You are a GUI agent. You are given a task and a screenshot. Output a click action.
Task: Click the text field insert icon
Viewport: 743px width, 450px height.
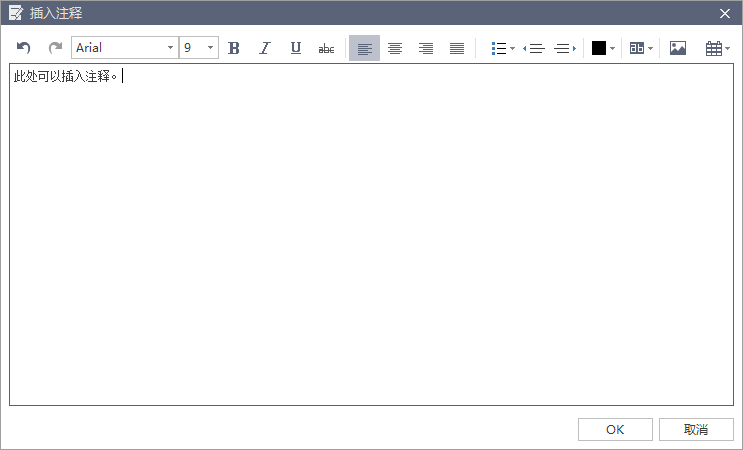637,48
